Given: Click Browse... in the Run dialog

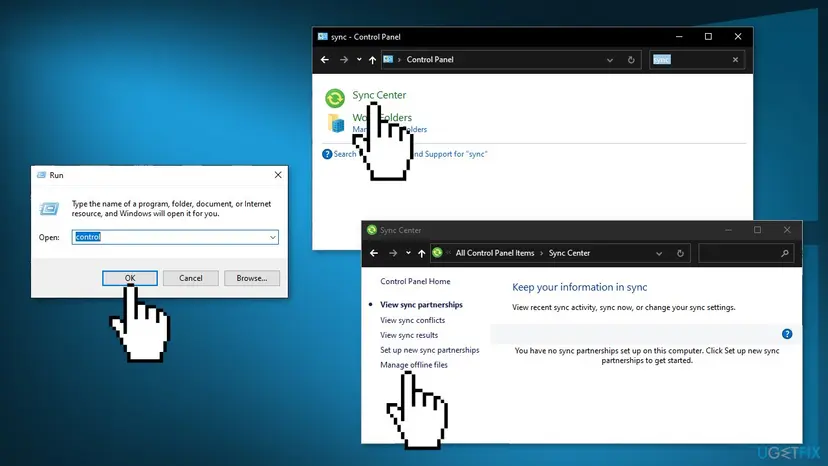Looking at the screenshot, I should pyautogui.click(x=252, y=278).
